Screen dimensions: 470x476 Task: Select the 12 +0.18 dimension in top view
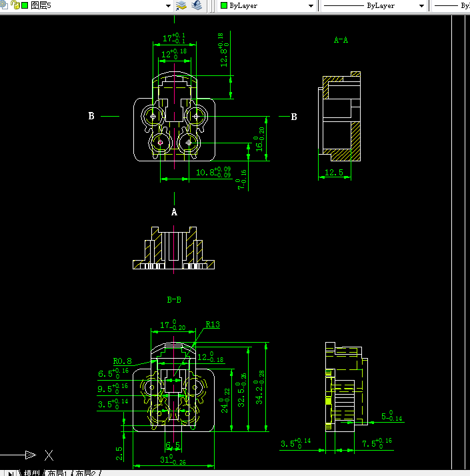point(174,54)
